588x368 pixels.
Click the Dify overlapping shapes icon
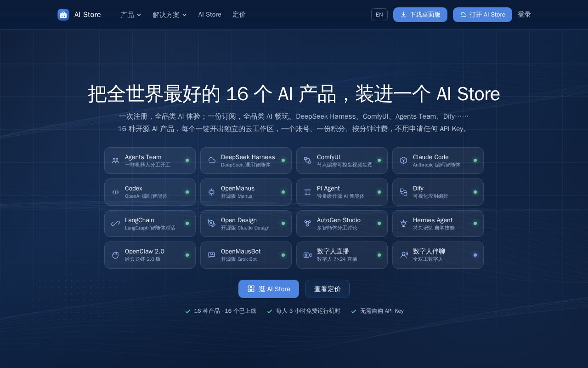[x=403, y=192]
